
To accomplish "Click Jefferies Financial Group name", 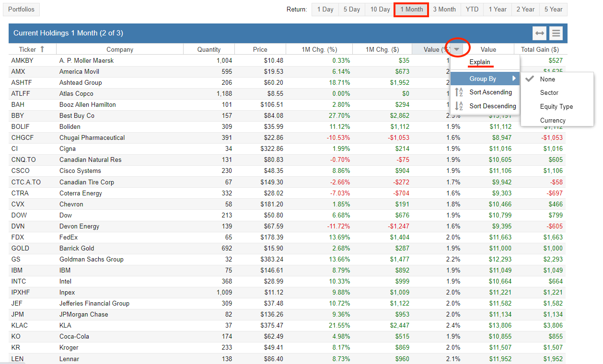I will [x=94, y=303].
